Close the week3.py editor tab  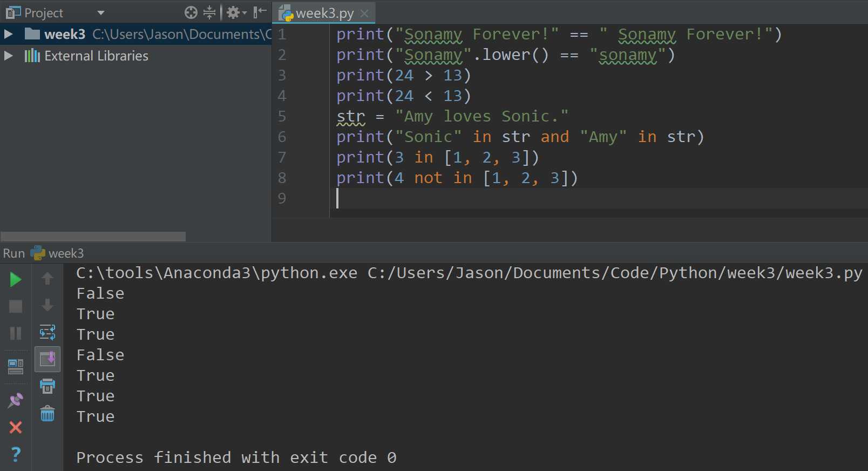[x=364, y=14]
